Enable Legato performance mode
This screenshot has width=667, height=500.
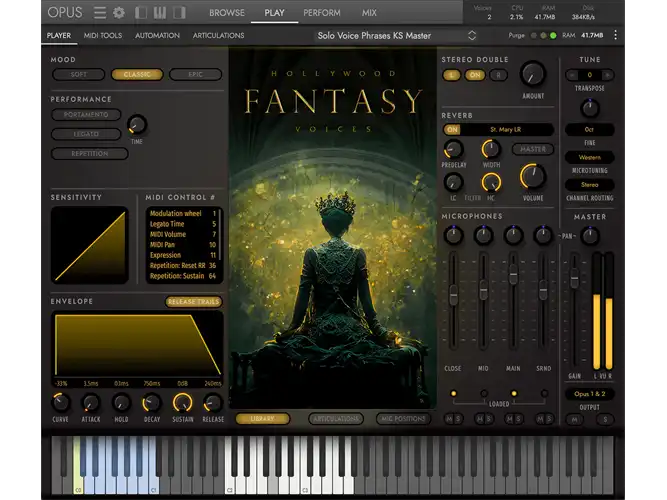click(x=86, y=134)
